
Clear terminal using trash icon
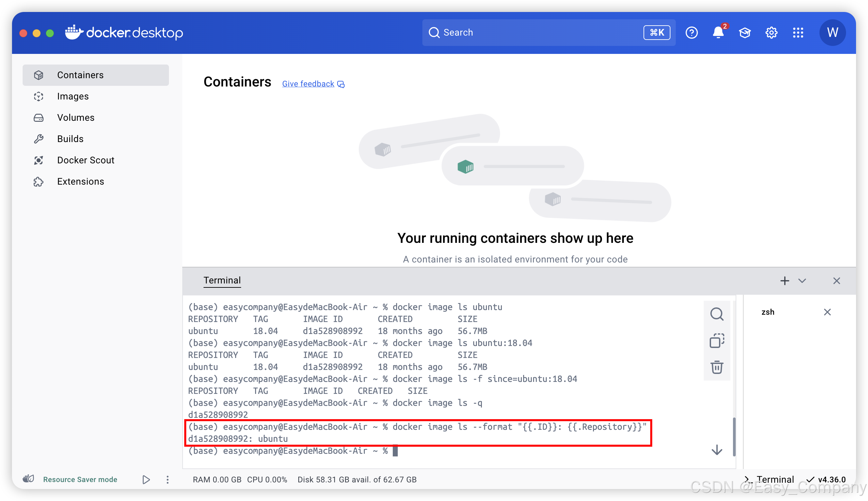(x=717, y=367)
